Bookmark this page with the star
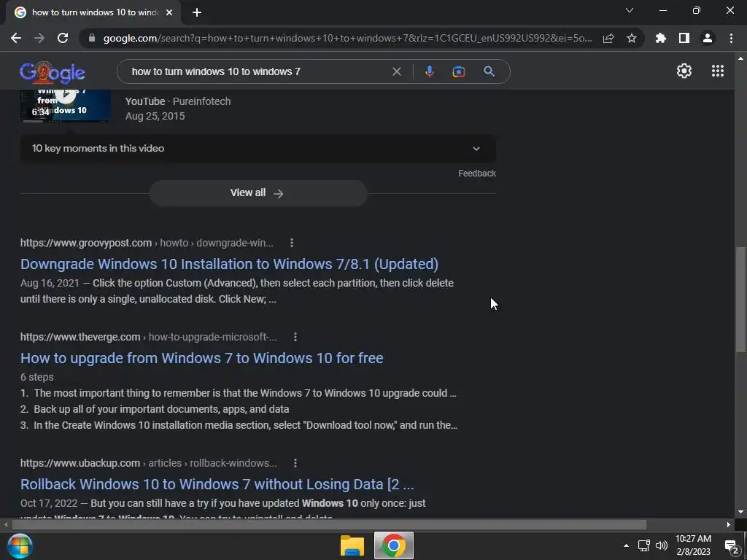This screenshot has width=747, height=560. coord(632,38)
